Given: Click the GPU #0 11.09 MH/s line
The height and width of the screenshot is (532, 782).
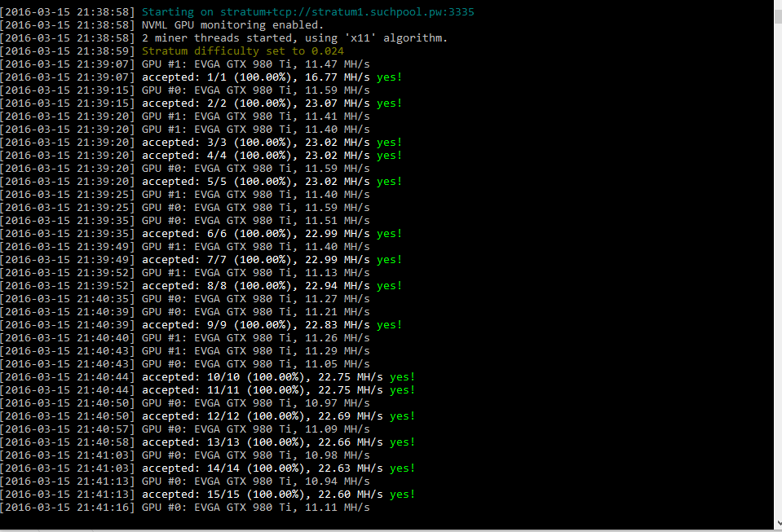Looking at the screenshot, I should point(185,429).
